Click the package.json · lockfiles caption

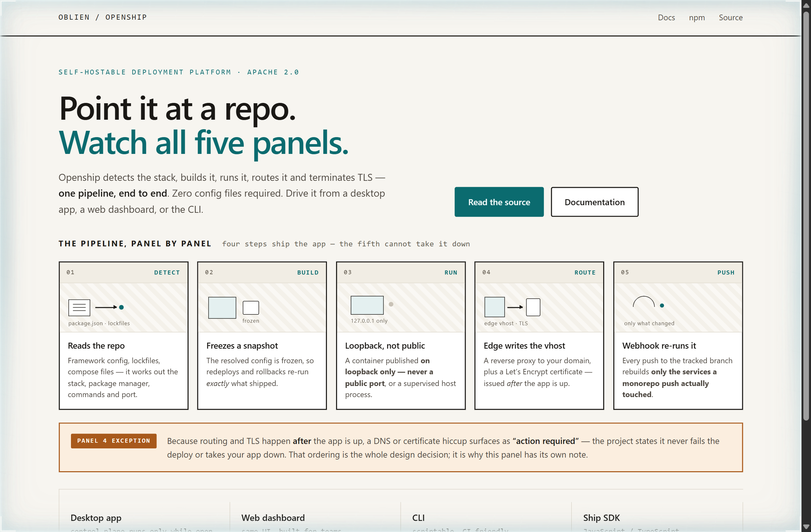tap(99, 323)
